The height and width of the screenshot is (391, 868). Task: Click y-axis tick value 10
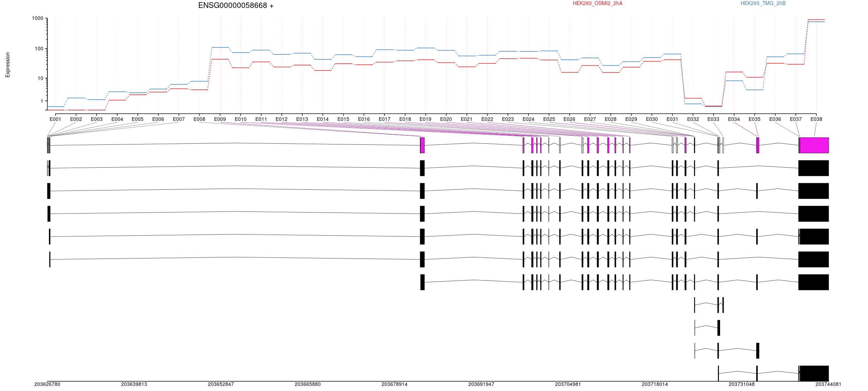click(x=40, y=79)
